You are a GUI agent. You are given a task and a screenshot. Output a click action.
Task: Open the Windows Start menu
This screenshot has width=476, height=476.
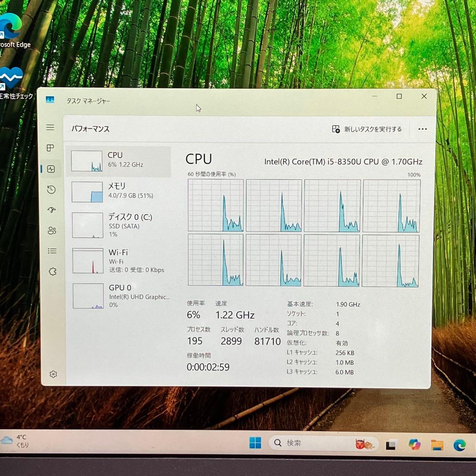[x=255, y=443]
